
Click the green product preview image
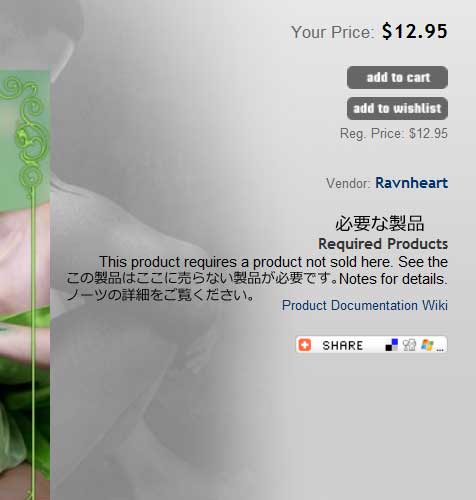coord(25,283)
